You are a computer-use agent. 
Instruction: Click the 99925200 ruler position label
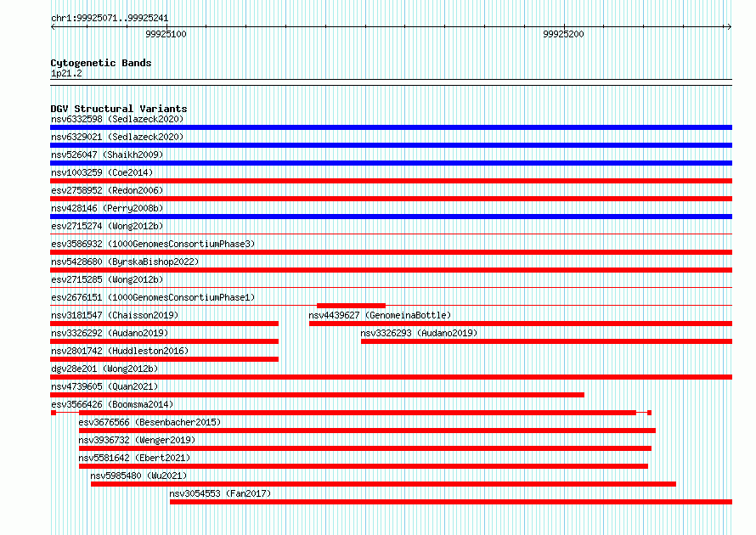[x=563, y=34]
